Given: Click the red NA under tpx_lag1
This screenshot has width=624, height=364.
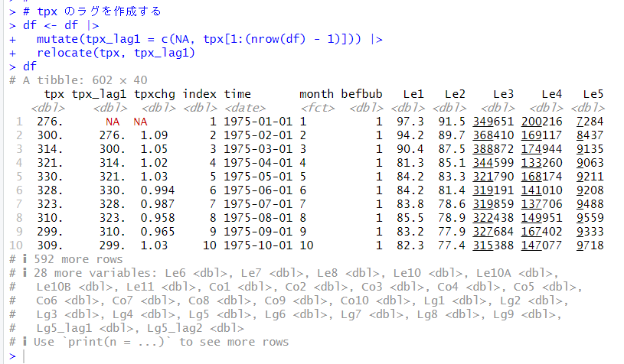Looking at the screenshot, I should click(x=113, y=122).
